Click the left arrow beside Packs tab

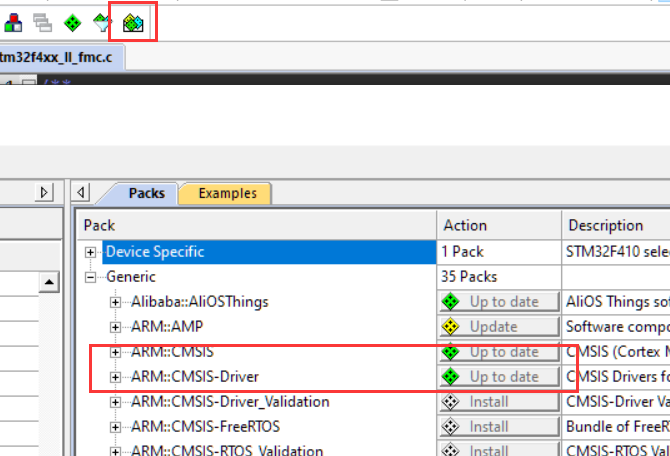click(82, 192)
